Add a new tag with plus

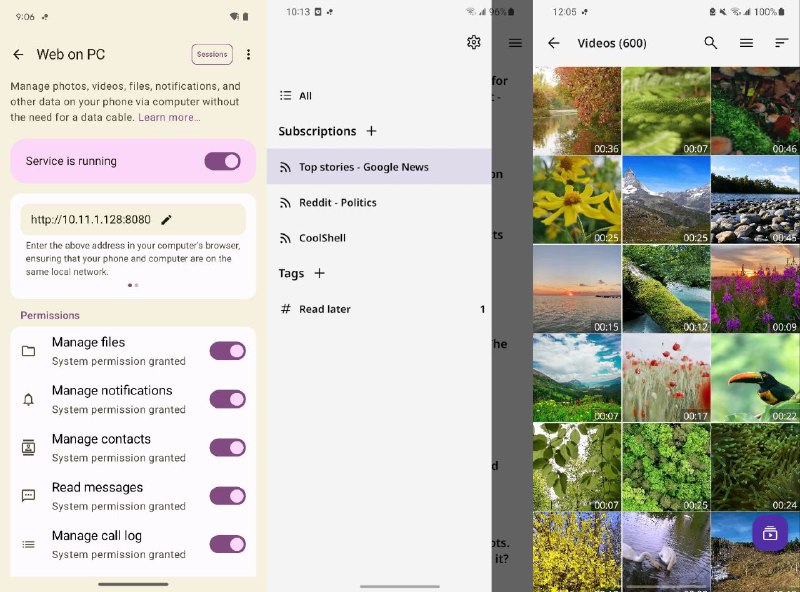click(320, 273)
